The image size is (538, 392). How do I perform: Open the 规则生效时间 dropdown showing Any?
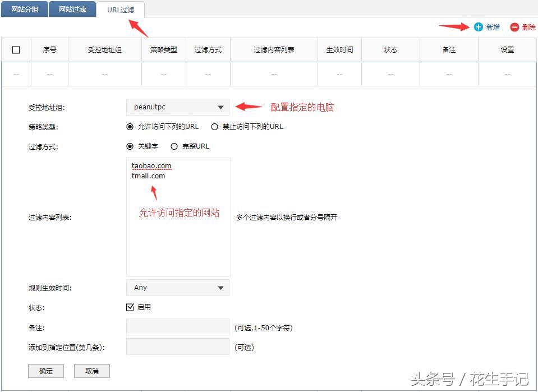pos(177,287)
